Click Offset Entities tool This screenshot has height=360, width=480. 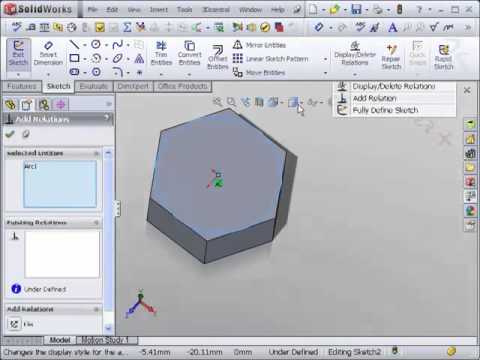pos(218,57)
